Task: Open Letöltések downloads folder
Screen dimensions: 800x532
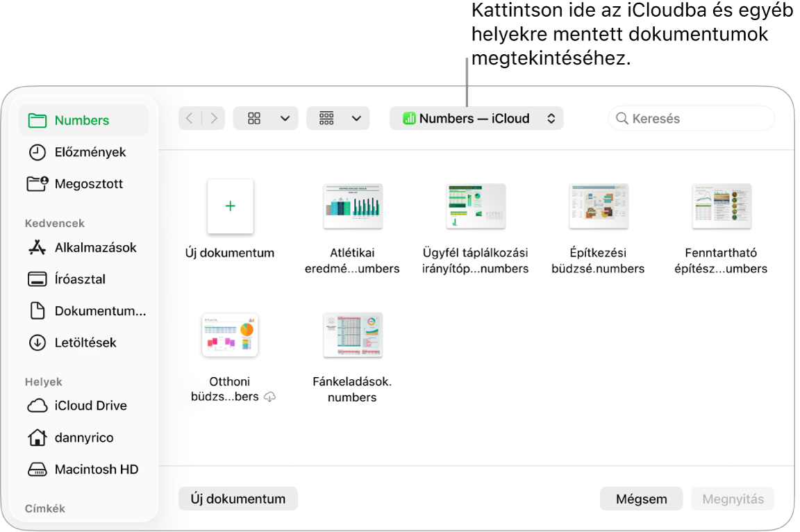Action: 83,342
